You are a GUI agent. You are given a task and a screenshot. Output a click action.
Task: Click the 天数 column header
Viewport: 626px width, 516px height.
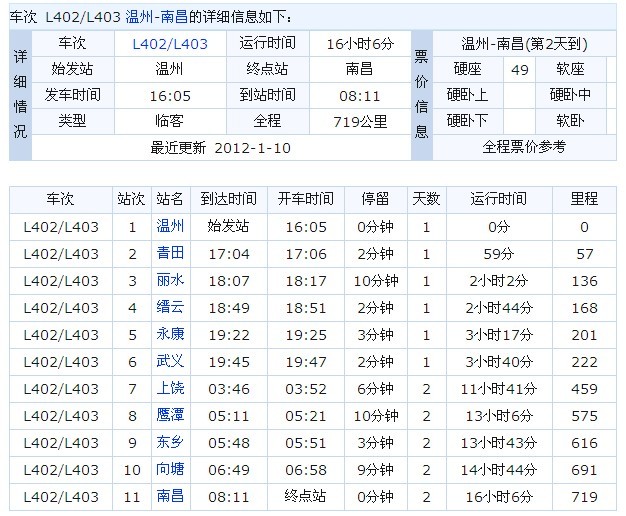[x=426, y=199]
